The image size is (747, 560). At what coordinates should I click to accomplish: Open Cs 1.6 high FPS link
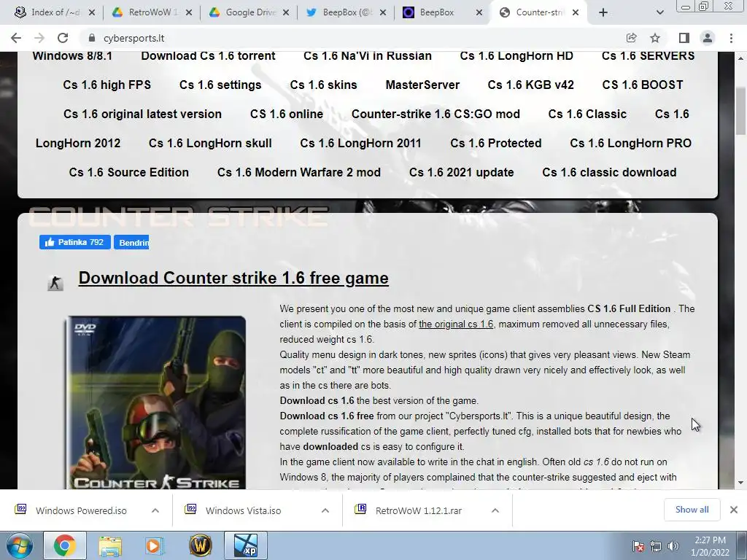pos(107,85)
